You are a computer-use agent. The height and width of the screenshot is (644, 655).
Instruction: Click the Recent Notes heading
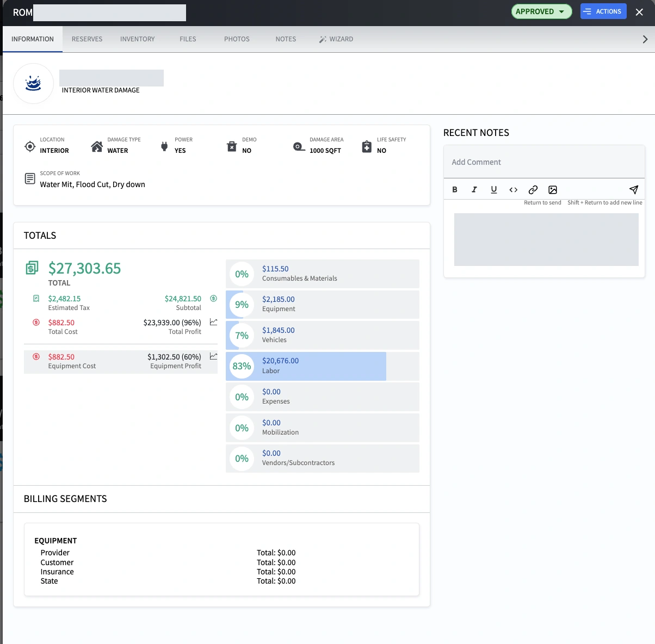tap(476, 133)
